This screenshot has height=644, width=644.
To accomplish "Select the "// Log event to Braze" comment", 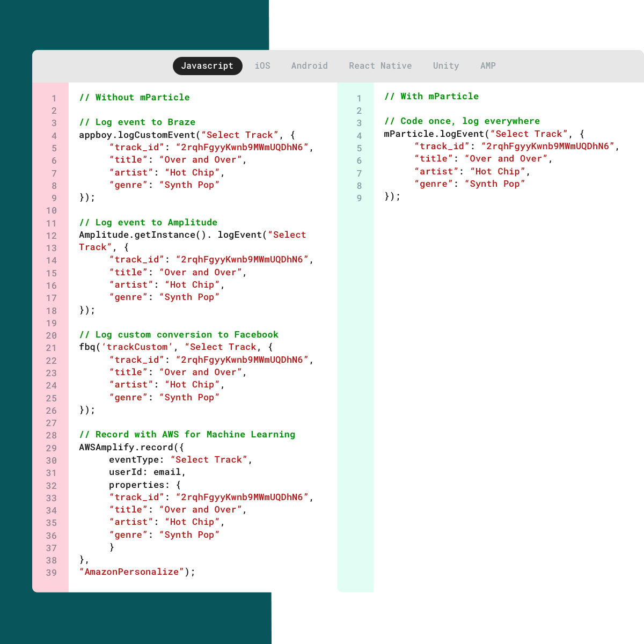I will click(137, 122).
